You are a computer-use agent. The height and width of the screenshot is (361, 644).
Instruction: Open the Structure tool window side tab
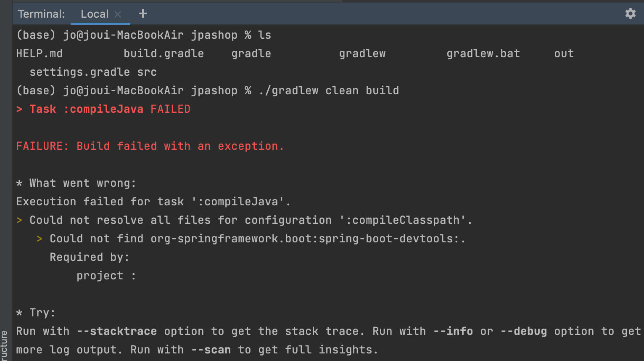pos(4,345)
